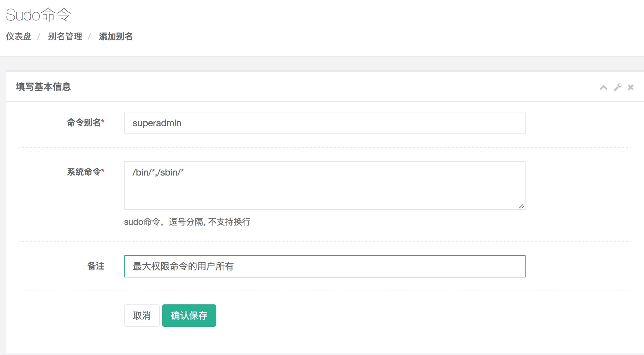644x355 pixels.
Task: Collapse the 填写基本信息 panel with chevron icon
Action: tap(604, 87)
